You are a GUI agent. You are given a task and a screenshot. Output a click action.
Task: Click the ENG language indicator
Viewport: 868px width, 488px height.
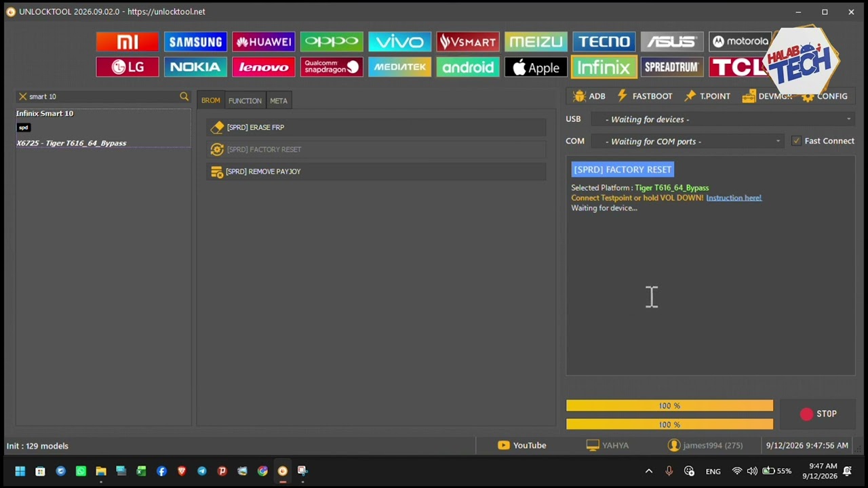click(713, 471)
